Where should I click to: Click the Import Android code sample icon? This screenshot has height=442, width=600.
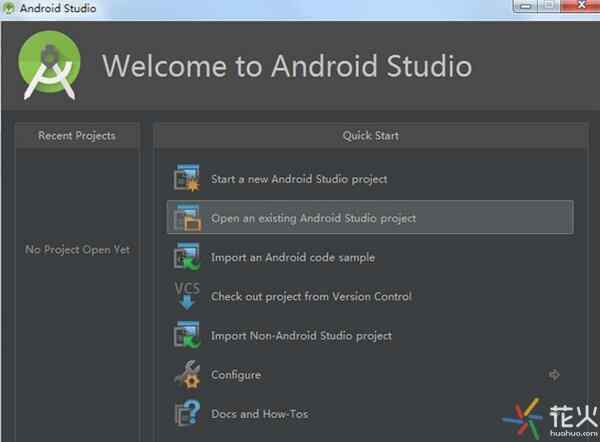click(x=187, y=256)
